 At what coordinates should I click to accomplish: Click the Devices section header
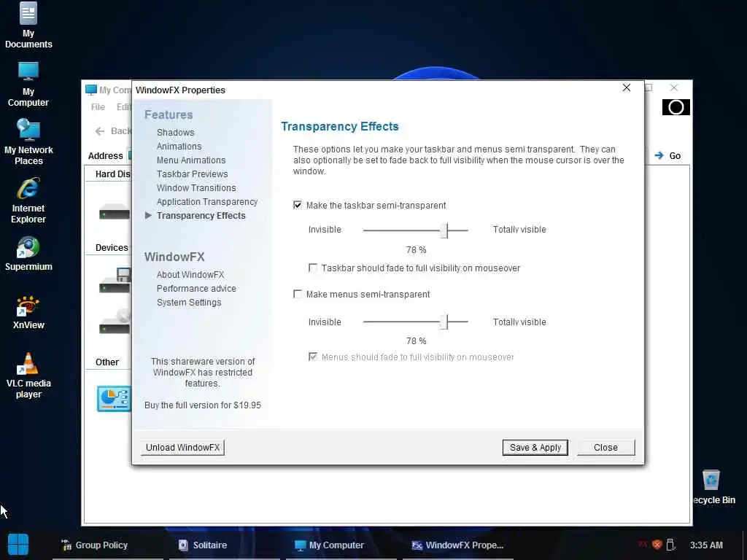(x=112, y=248)
